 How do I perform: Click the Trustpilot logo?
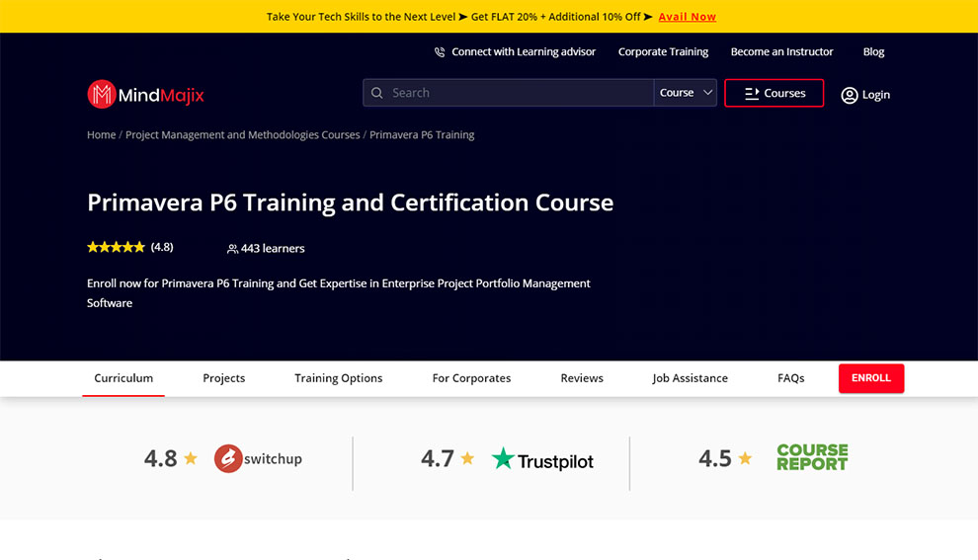coord(542,459)
